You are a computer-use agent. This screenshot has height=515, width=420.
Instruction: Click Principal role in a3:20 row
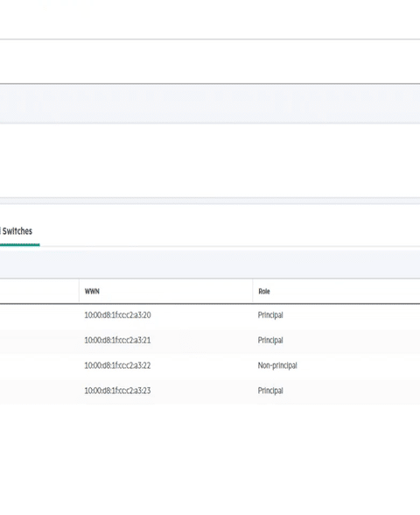[x=270, y=315]
